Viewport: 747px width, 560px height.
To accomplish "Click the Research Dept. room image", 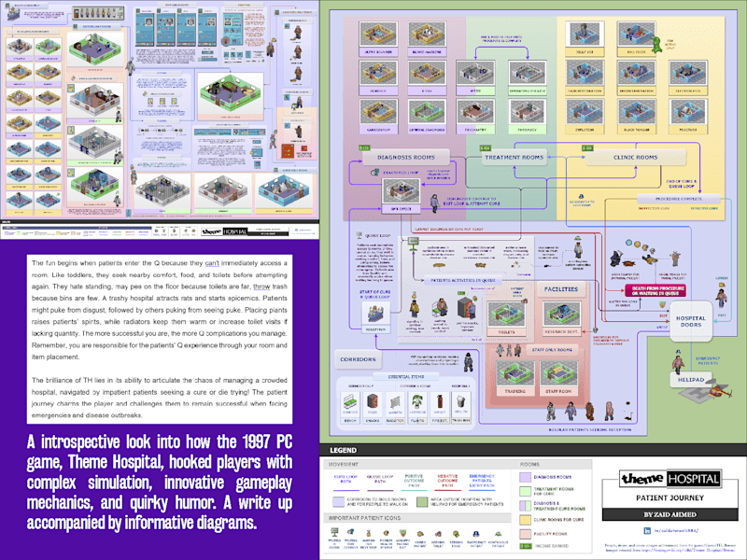I will click(562, 315).
